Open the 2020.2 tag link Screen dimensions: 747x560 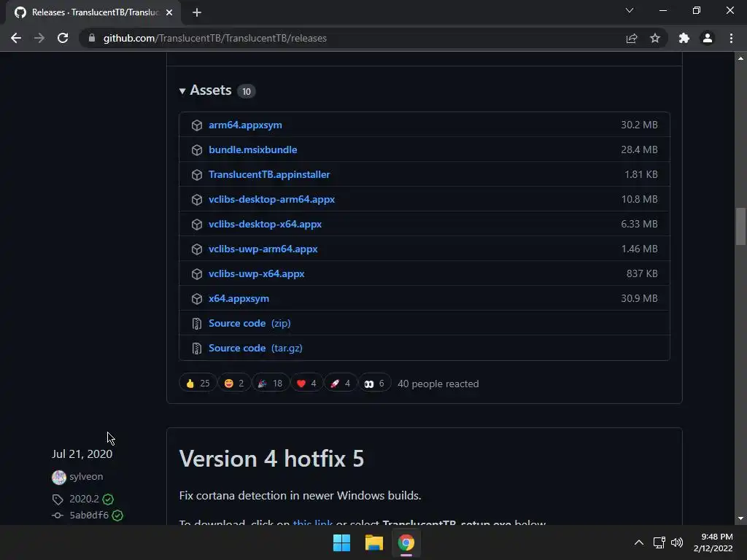85,499
